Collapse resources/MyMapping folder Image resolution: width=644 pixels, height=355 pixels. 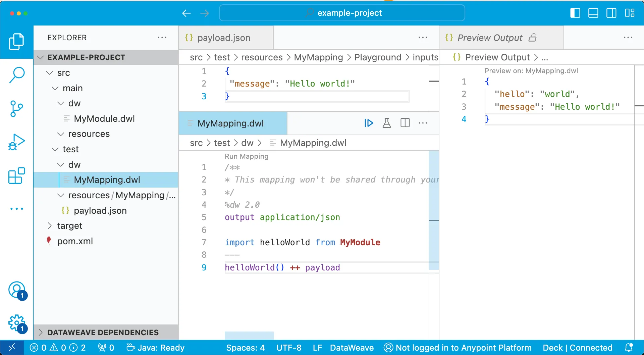coord(106,195)
